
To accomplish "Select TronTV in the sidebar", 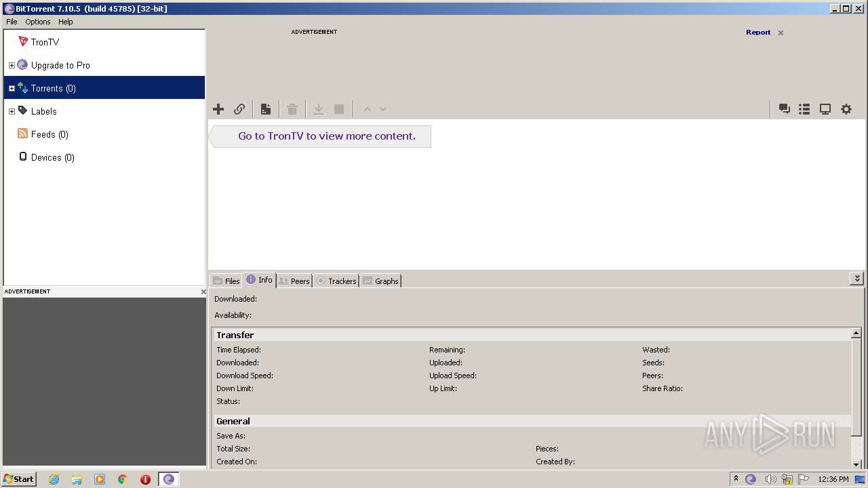I will coord(104,42).
